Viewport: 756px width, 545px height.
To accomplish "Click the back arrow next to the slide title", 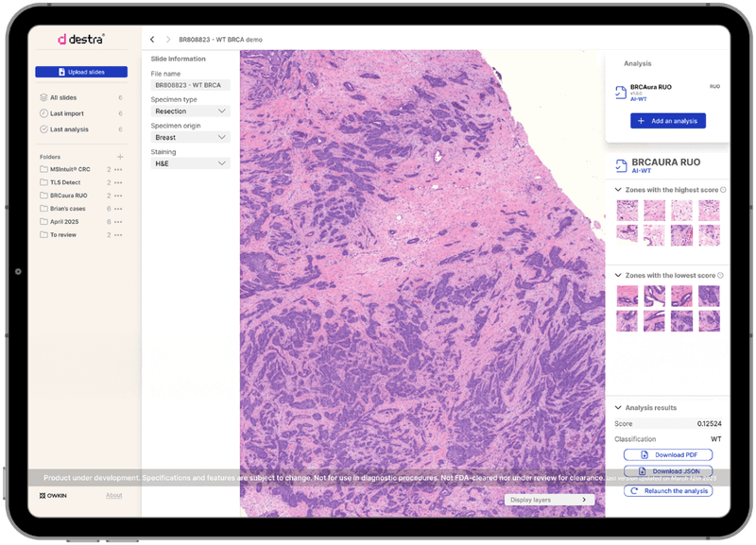I will pos(153,39).
